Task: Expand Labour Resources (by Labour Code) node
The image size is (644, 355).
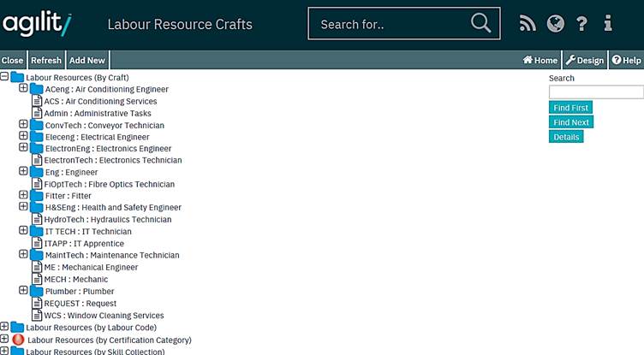Action: tap(4, 327)
